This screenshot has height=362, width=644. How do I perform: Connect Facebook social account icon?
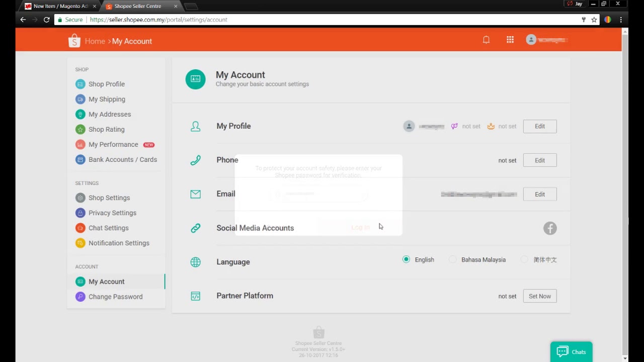click(x=550, y=228)
